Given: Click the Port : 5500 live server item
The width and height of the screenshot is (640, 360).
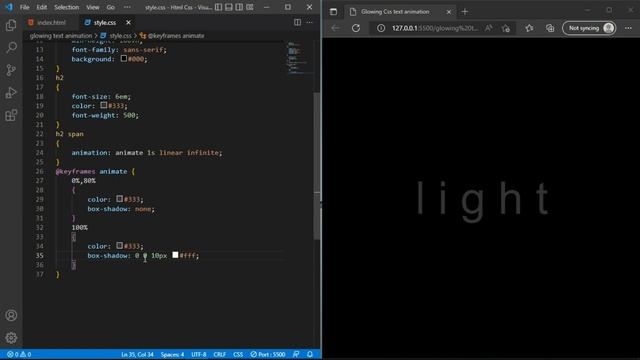Looking at the screenshot, I should (x=268, y=354).
